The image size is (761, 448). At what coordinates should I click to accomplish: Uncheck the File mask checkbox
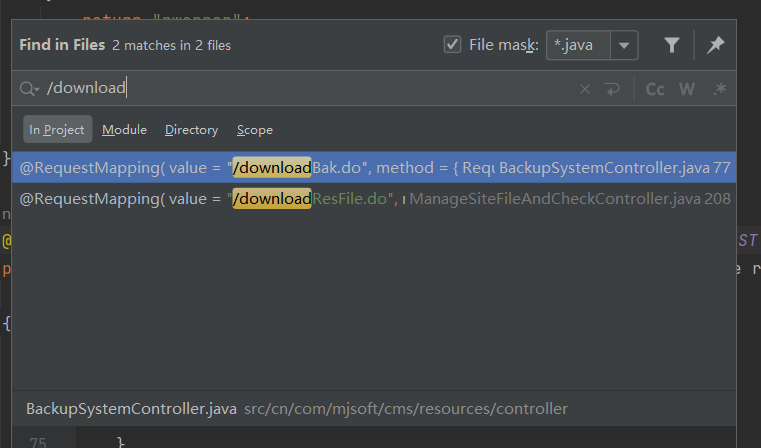(453, 45)
